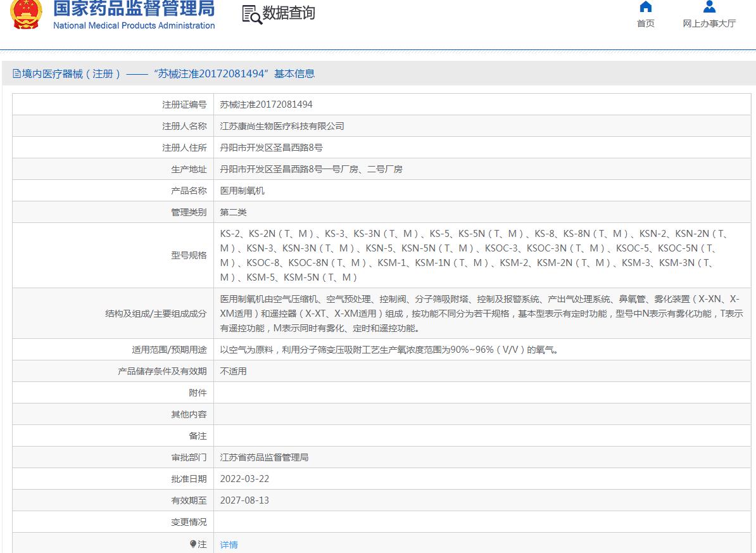The image size is (756, 553).
Task: Click the 型号规格 row label
Action: (x=189, y=255)
